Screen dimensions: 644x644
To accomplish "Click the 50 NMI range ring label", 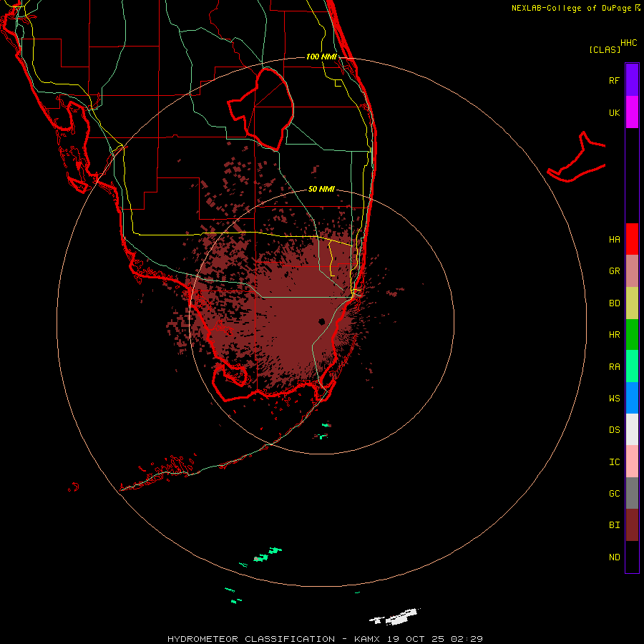I will click(321, 189).
